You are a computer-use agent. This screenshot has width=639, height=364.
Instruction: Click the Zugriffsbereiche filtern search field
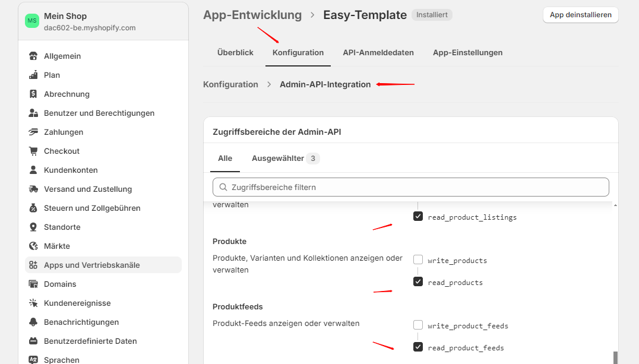point(411,187)
